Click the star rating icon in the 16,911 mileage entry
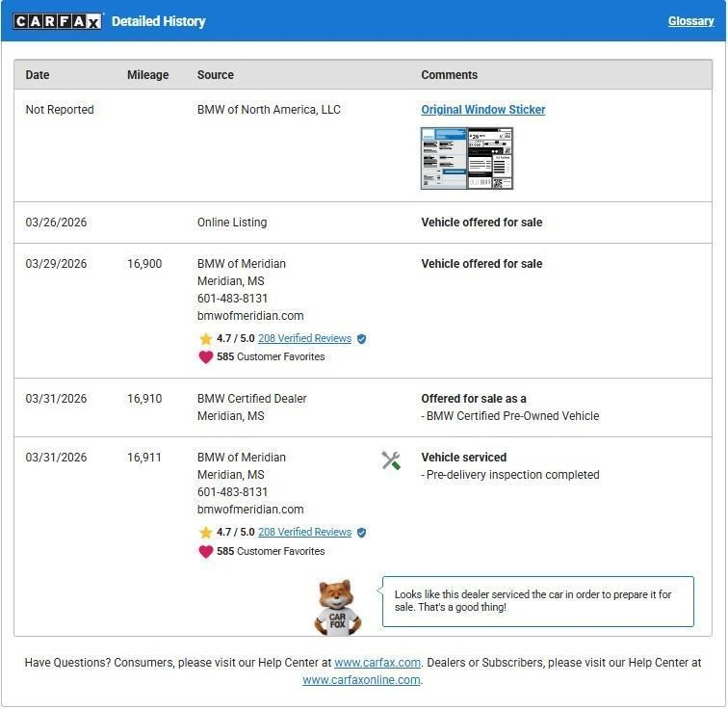This screenshot has width=728, height=709. [205, 533]
